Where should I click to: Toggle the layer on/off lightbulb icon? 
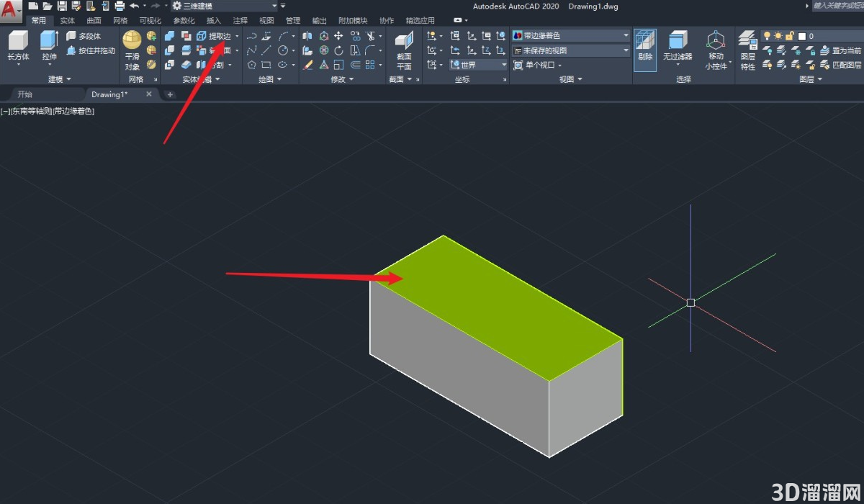767,36
